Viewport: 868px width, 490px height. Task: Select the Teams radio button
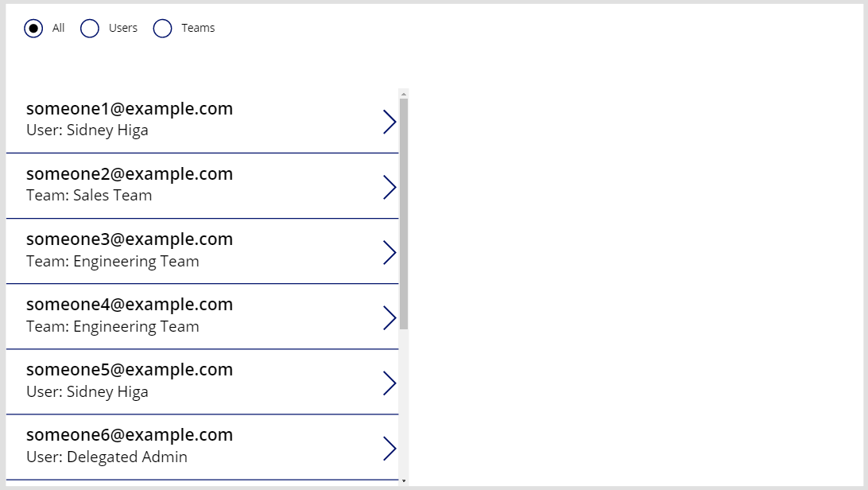(162, 28)
